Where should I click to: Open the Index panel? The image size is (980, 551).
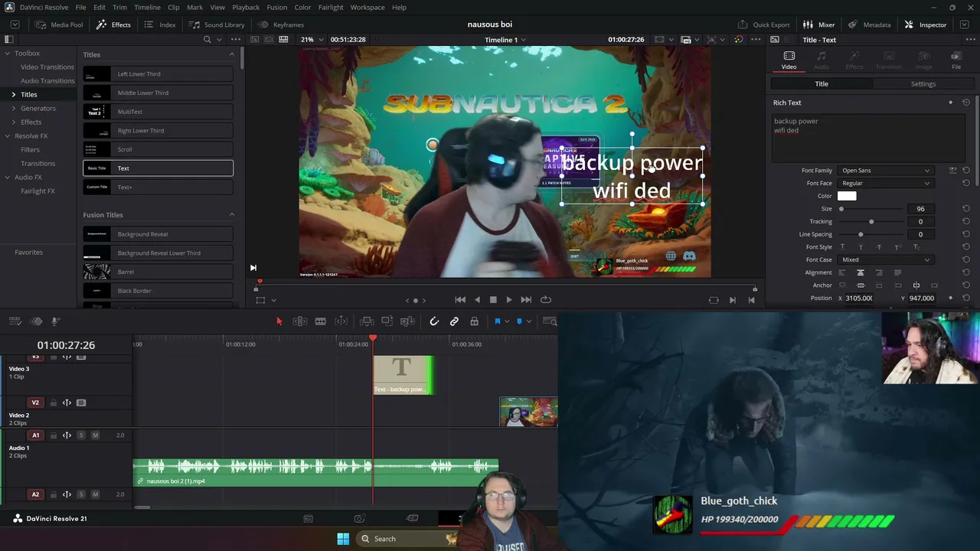pos(160,24)
